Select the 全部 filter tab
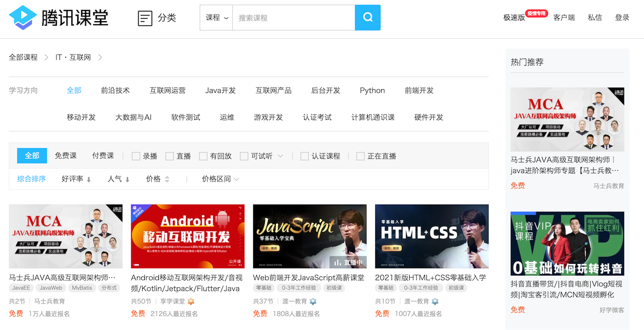Viewport: 644px width, 330px height. 32,156
